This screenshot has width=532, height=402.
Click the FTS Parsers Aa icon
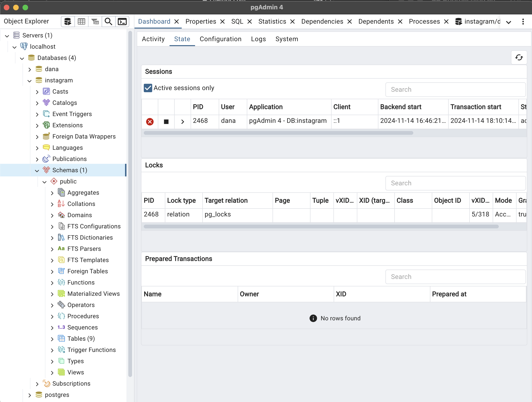click(61, 249)
